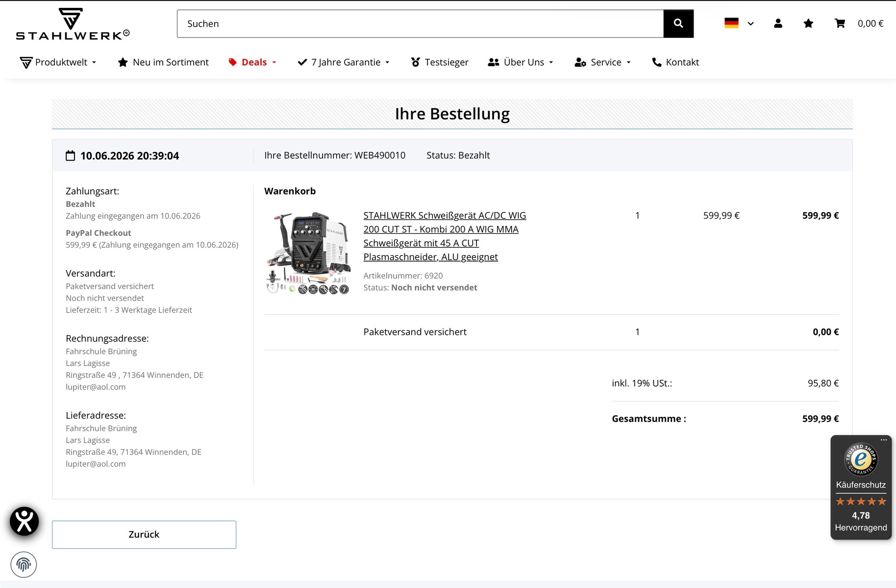Open accessibility widget icon

click(25, 521)
